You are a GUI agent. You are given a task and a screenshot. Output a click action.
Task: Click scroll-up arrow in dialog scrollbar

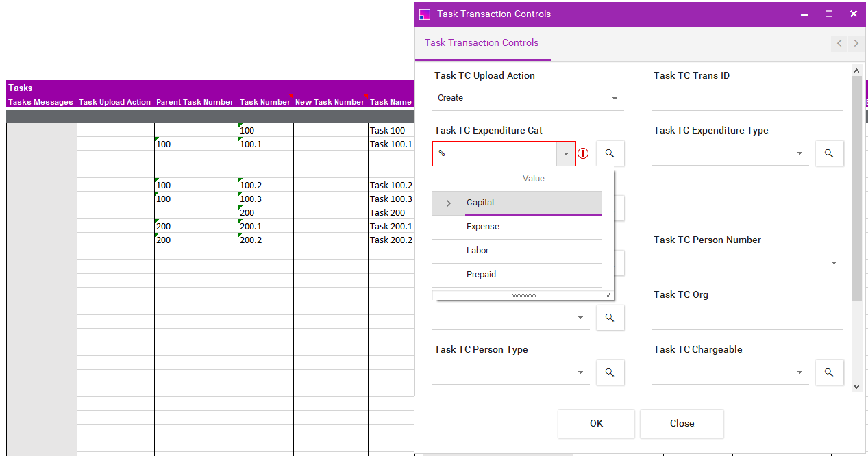856,70
